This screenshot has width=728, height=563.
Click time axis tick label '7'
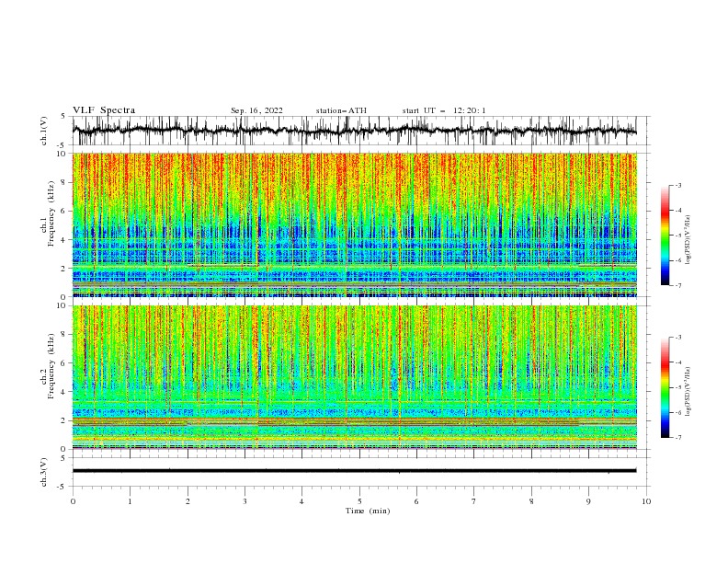click(x=474, y=501)
